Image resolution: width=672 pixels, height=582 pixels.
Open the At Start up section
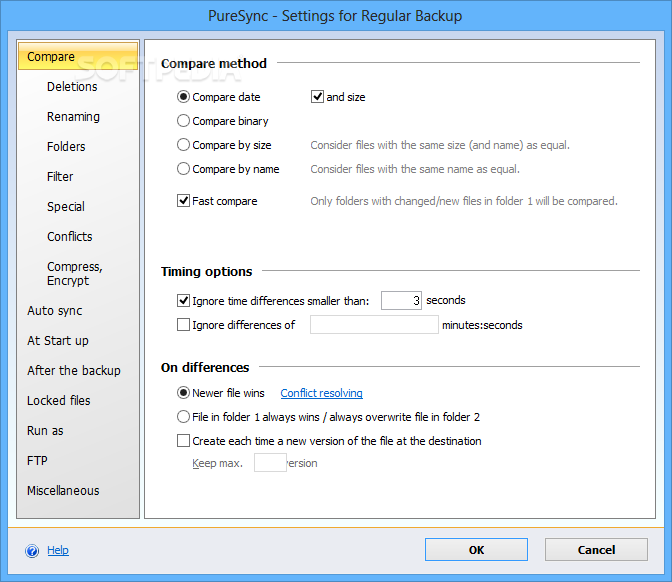click(x=58, y=341)
